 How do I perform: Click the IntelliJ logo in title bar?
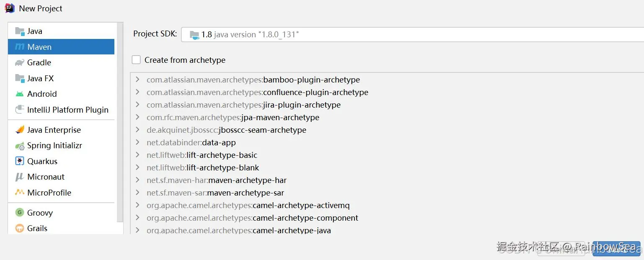[x=10, y=8]
